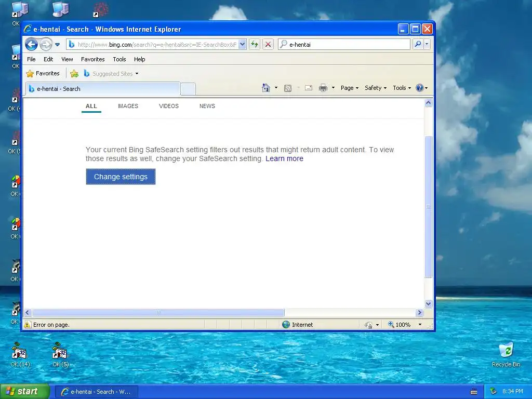Image resolution: width=532 pixels, height=399 pixels.
Task: Stop loading with the red X icon
Action: pos(268,44)
